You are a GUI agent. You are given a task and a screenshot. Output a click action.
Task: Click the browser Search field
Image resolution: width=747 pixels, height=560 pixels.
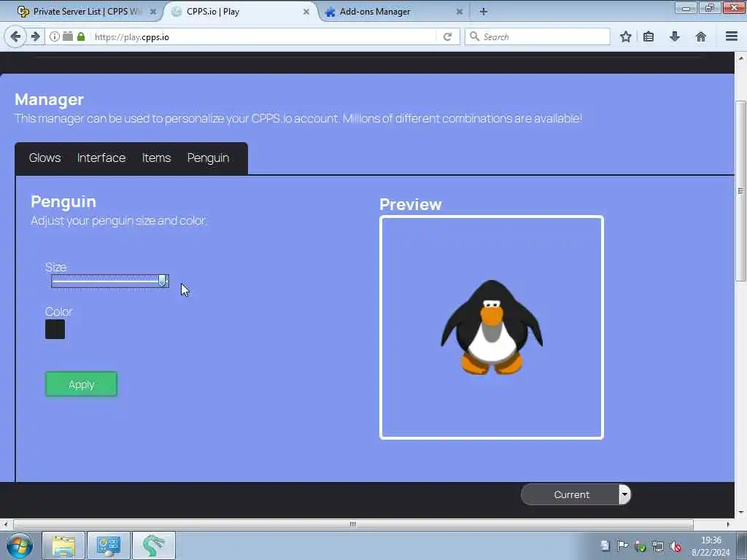coord(538,36)
